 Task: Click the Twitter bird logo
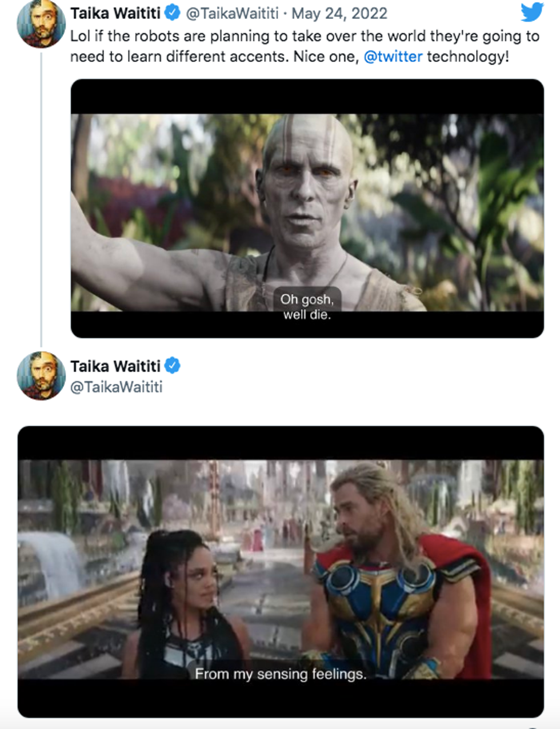coord(531,13)
